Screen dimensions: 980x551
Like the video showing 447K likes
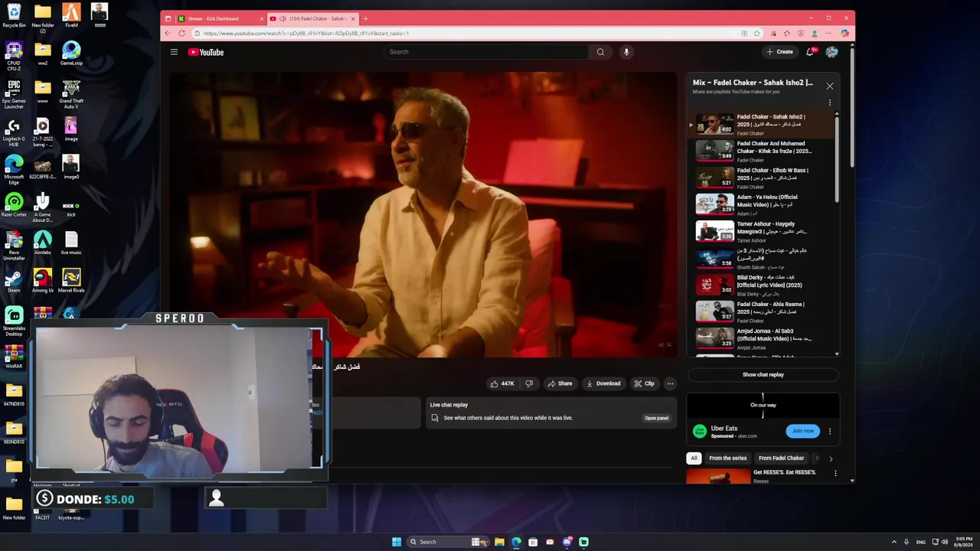pos(502,383)
